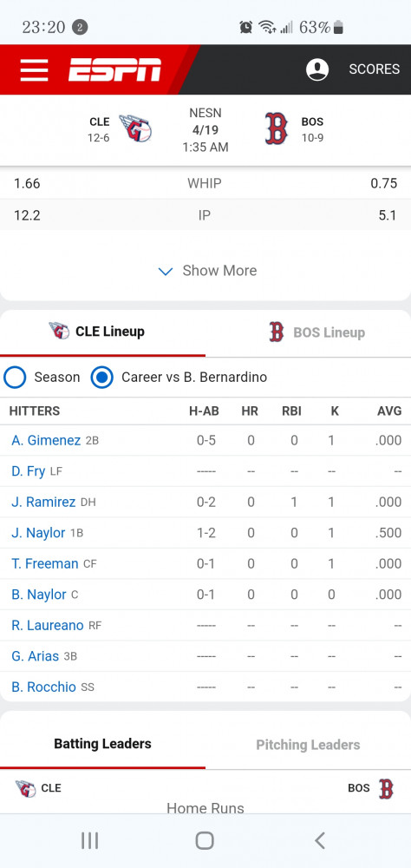The image size is (411, 868).
Task: Open A. Gimenez player page
Action: (46, 441)
